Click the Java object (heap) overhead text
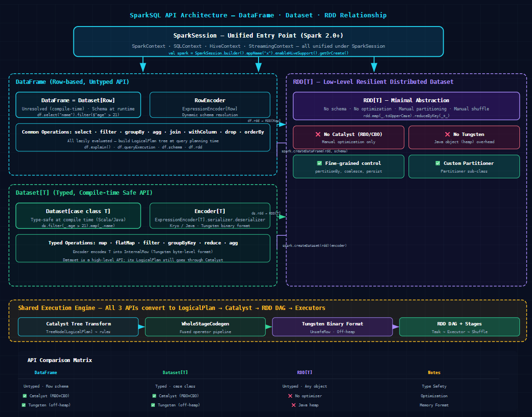Viewport: 532px width, 417px height. point(464,142)
